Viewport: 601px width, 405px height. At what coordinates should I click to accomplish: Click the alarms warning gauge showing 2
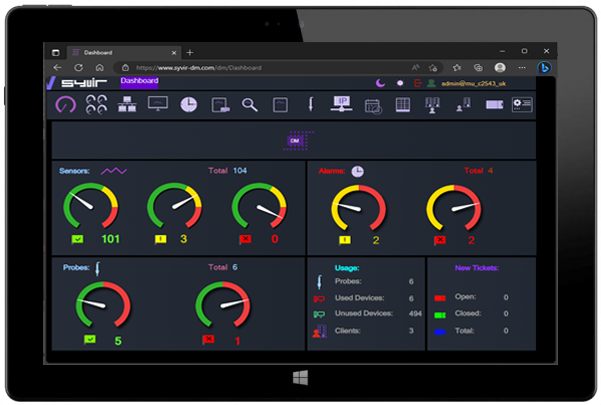[x=358, y=208]
